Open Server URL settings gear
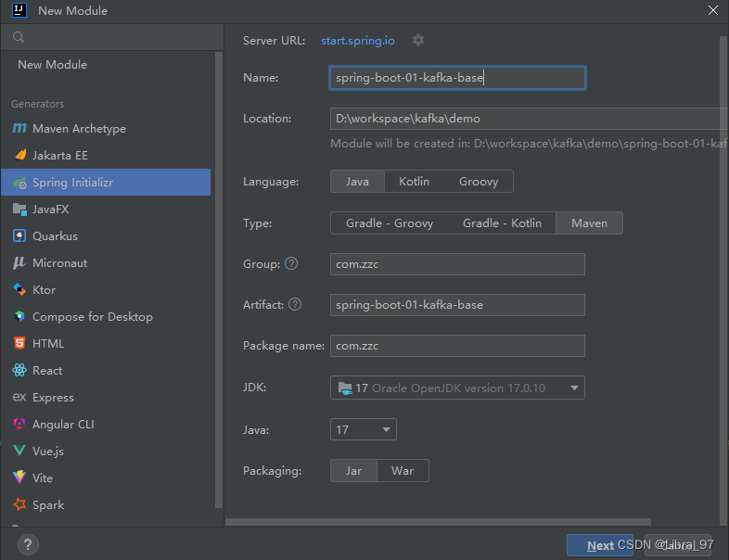Viewport: 729px width, 560px height. click(x=418, y=41)
